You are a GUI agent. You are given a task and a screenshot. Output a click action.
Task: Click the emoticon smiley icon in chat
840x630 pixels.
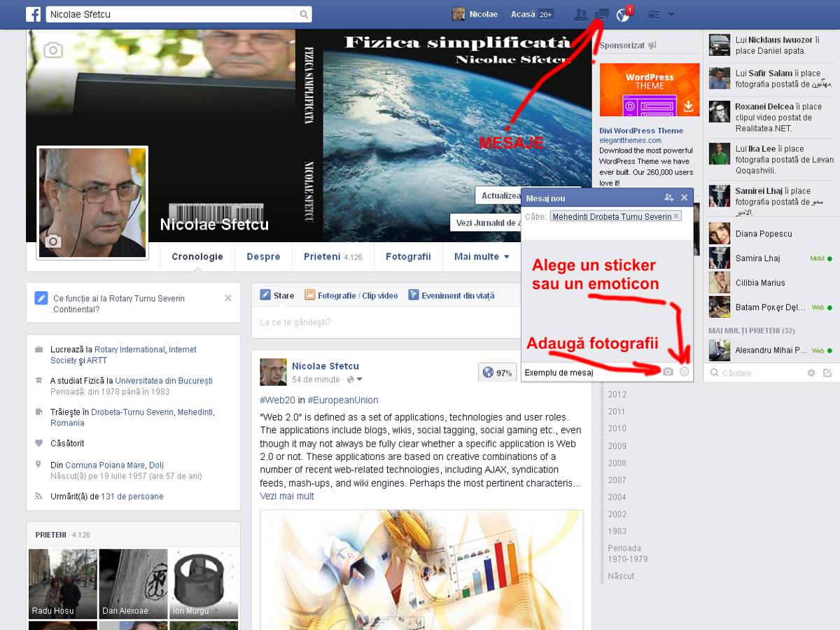685,372
